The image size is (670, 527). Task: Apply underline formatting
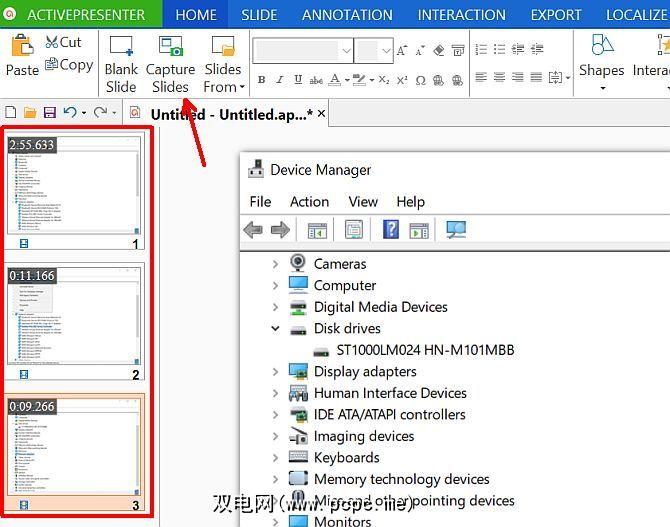pyautogui.click(x=298, y=79)
